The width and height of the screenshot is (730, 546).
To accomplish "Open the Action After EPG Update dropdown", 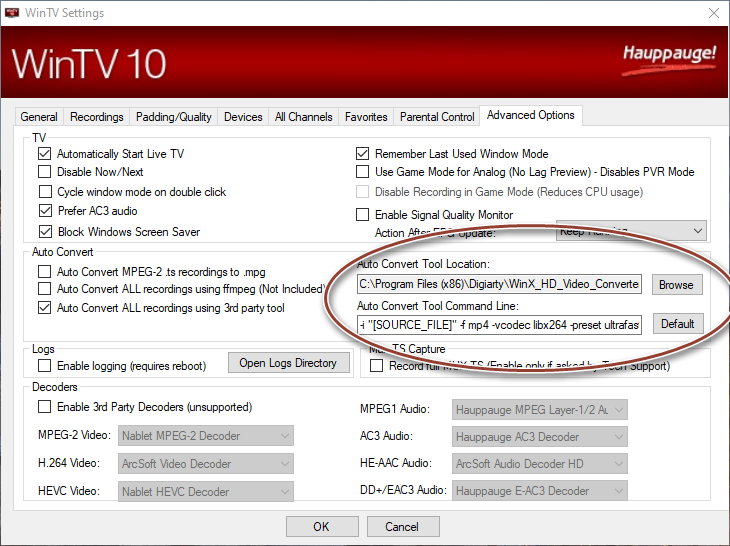I will (631, 231).
